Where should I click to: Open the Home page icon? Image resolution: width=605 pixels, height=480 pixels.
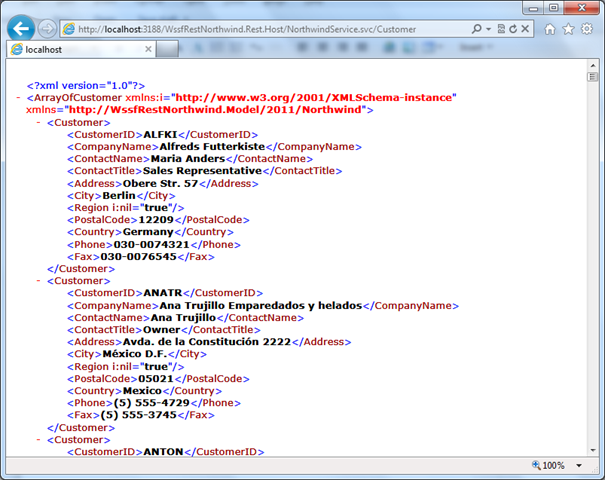tap(551, 29)
